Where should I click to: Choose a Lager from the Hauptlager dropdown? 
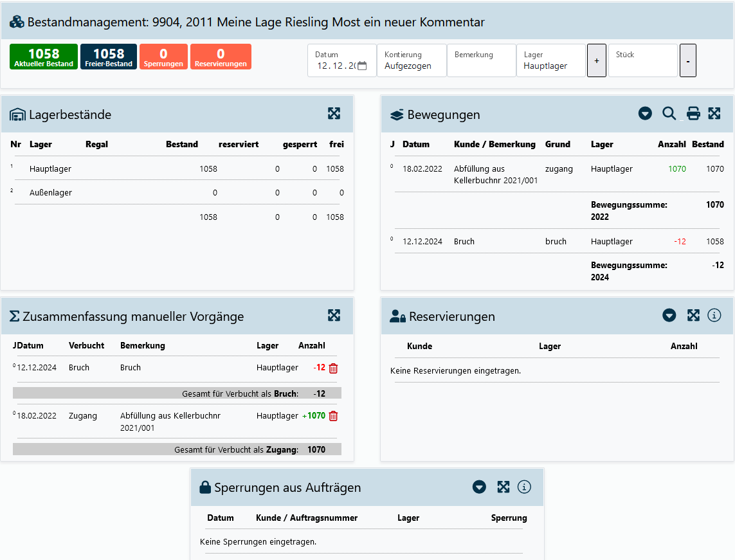[550, 66]
